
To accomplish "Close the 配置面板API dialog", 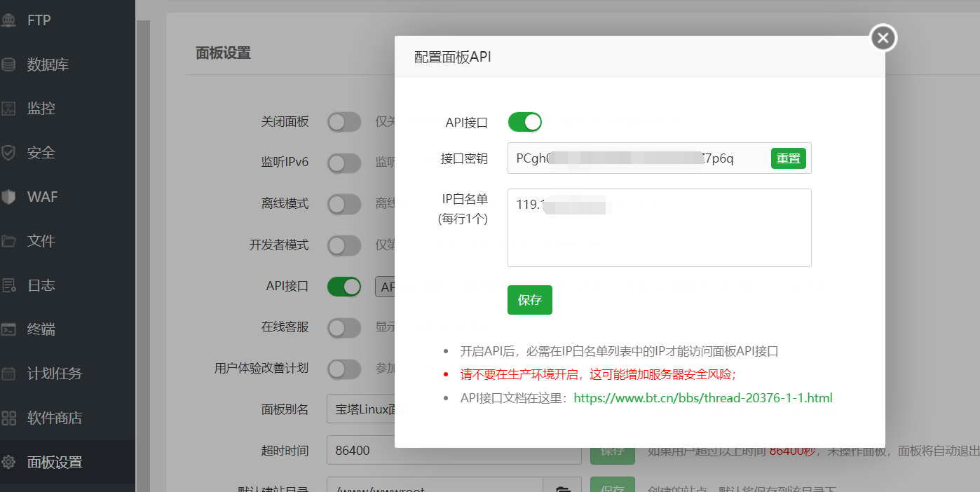I will 883,38.
